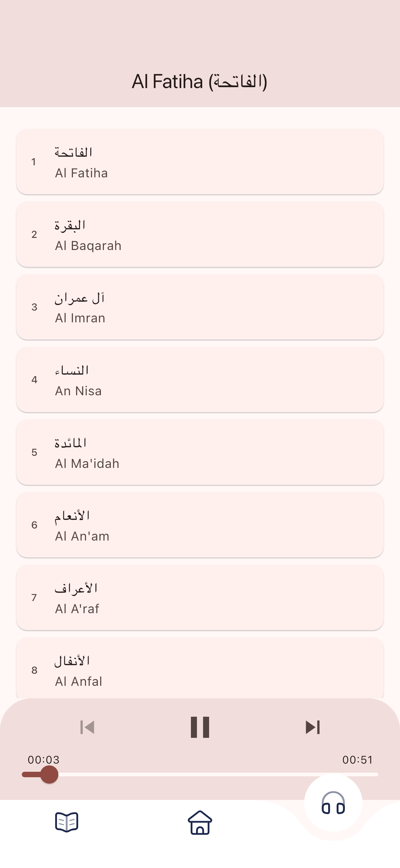
Task: Skip to the next surah
Action: pyautogui.click(x=312, y=727)
